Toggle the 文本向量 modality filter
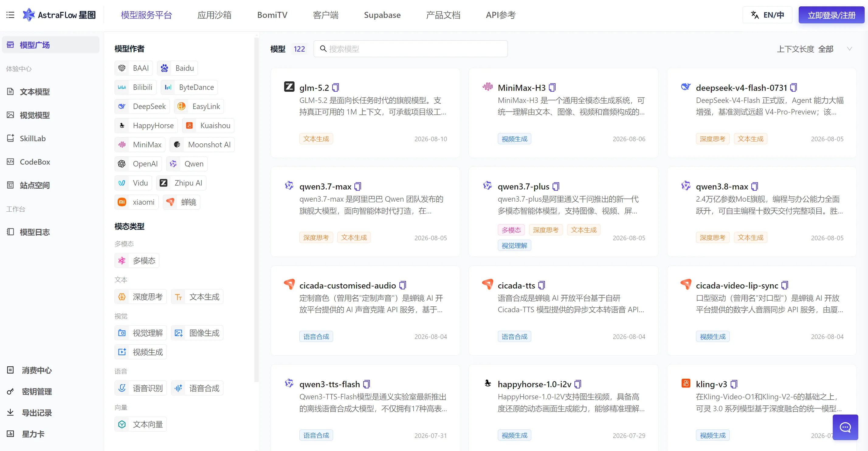The height and width of the screenshot is (451, 868). click(140, 424)
